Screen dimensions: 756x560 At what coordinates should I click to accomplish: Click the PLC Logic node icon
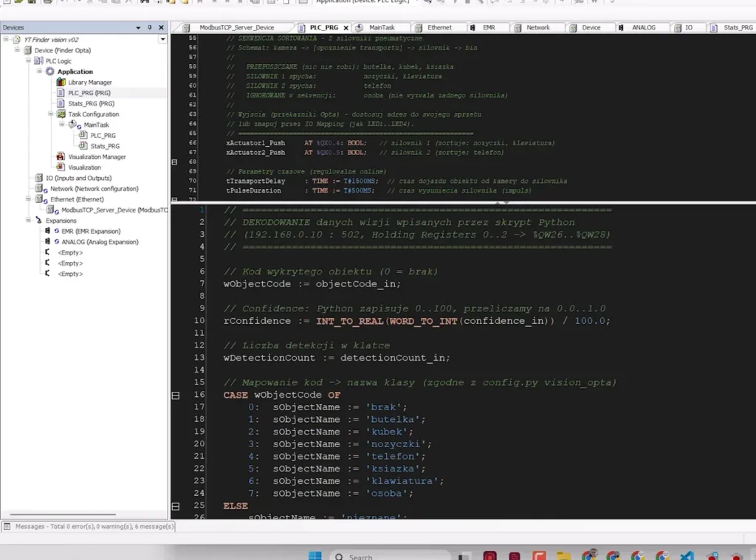click(x=38, y=61)
